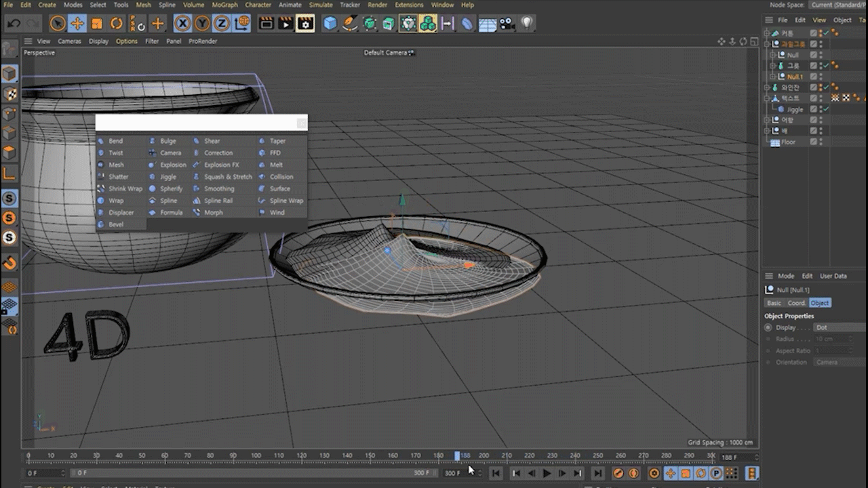Click the Play Forwards button
Image resolution: width=868 pixels, height=488 pixels.
(547, 473)
